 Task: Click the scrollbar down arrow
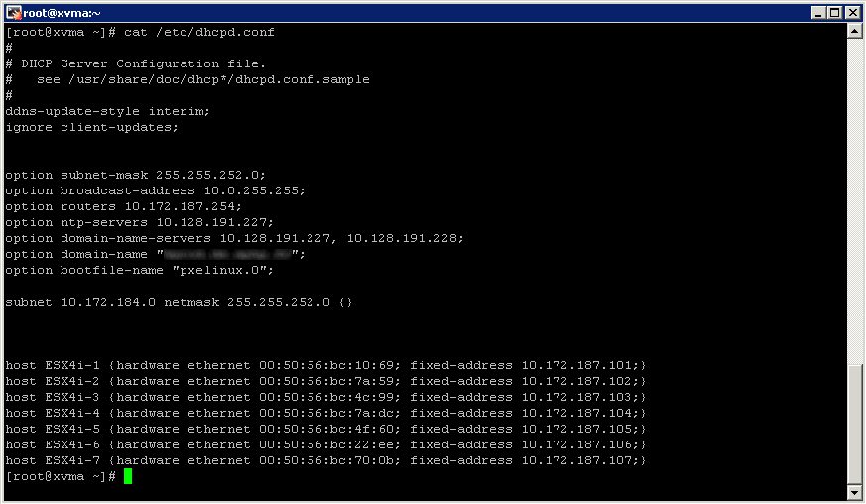854,492
